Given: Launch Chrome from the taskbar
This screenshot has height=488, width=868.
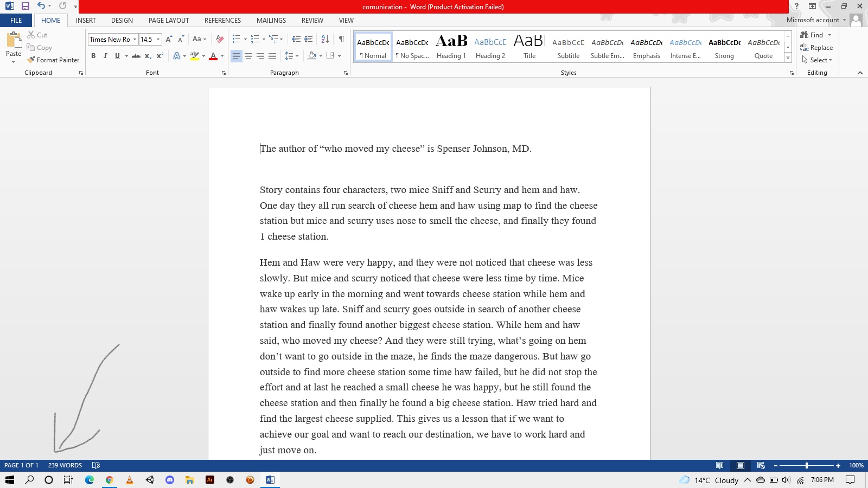Looking at the screenshot, I should click(x=110, y=480).
